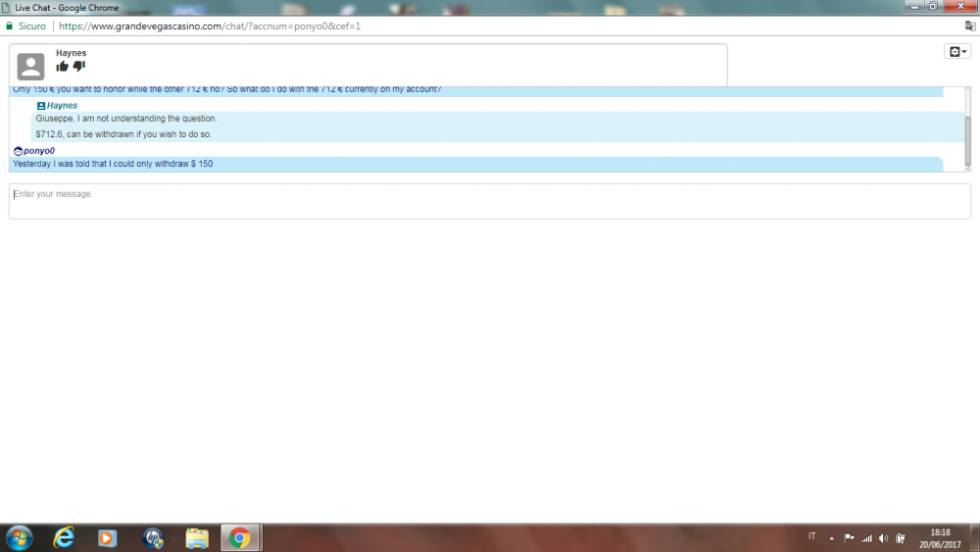Open the media player taskbar icon
980x552 pixels.
coord(107,538)
